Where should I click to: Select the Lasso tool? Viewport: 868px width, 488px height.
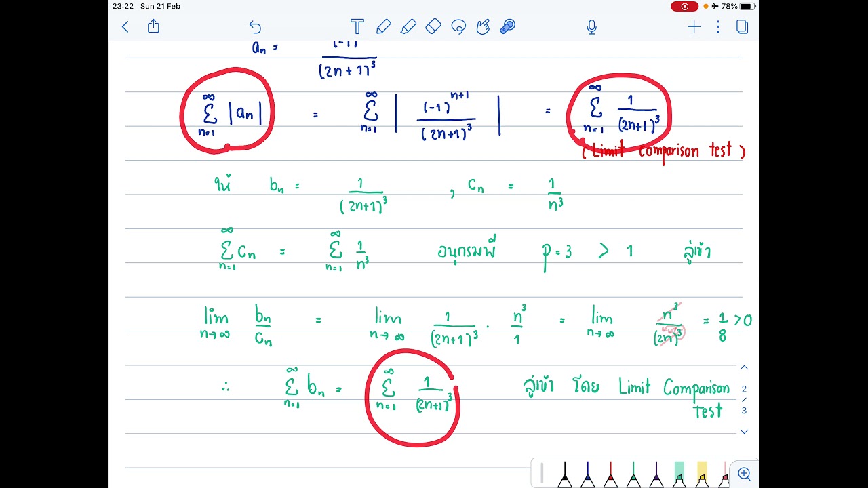(x=458, y=27)
